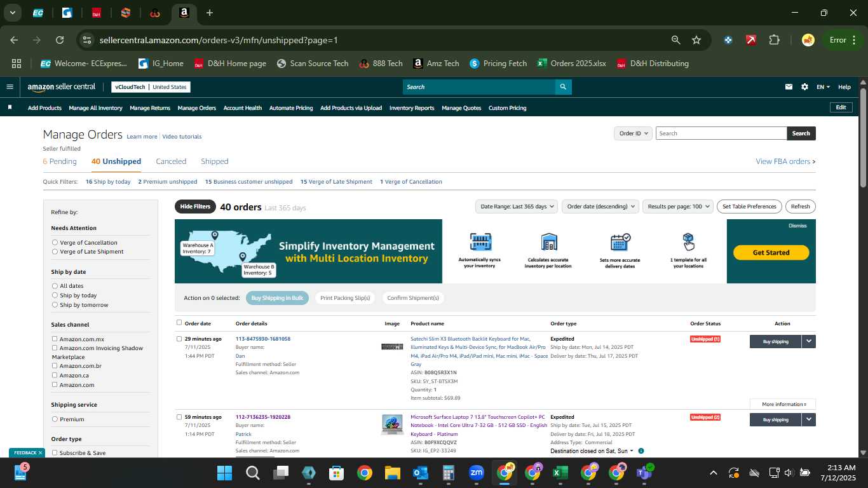This screenshot has width=868, height=488.
Task: Reload the page with the browser refresh icon
Action: [x=60, y=40]
